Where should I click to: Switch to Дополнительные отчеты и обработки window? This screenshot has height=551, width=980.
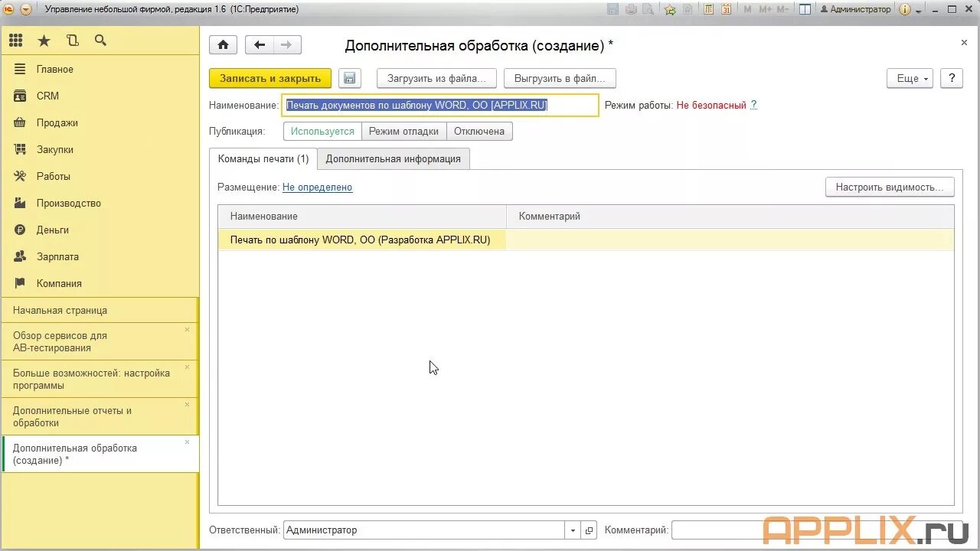tap(100, 416)
